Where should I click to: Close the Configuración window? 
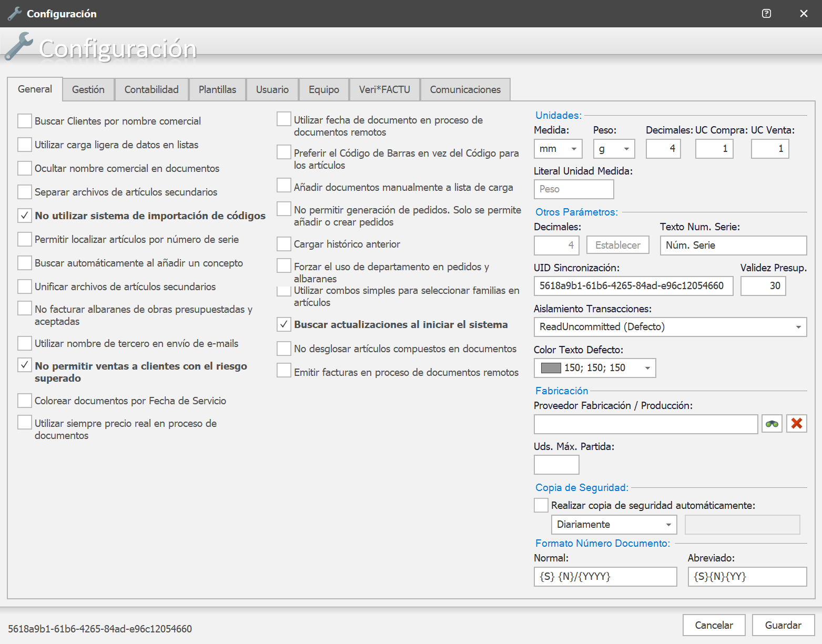804,14
